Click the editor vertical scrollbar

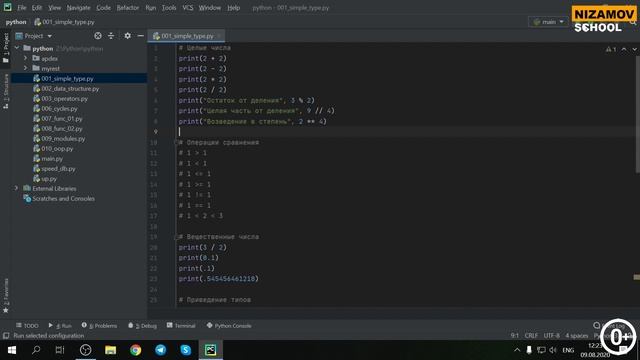pos(637,114)
